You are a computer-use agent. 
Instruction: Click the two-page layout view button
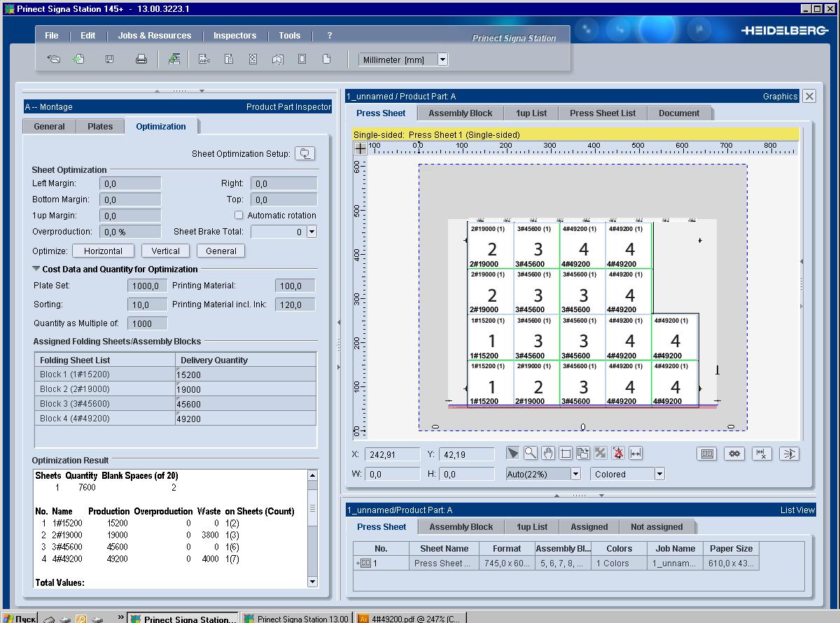click(x=707, y=454)
